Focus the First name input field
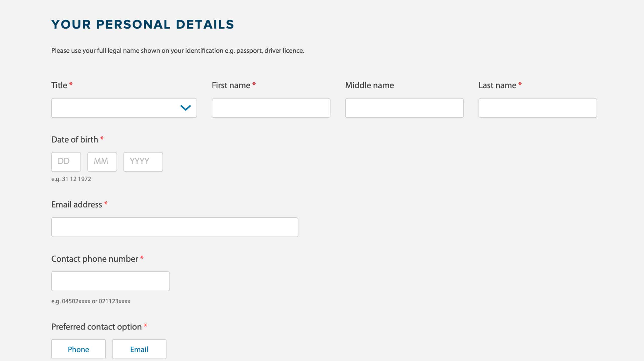The image size is (644, 361). point(271,108)
